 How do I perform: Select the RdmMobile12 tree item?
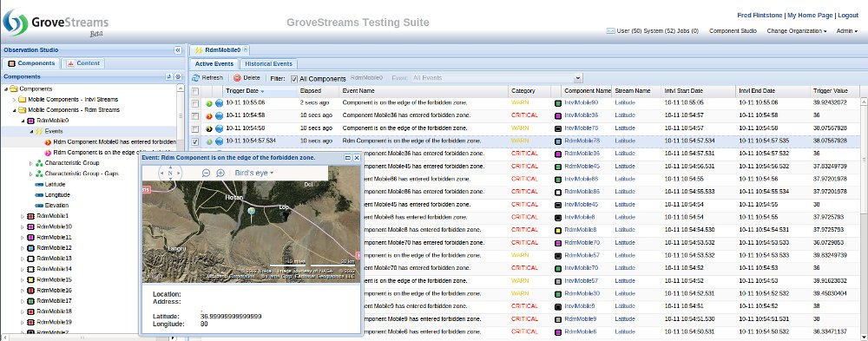pyautogui.click(x=54, y=248)
